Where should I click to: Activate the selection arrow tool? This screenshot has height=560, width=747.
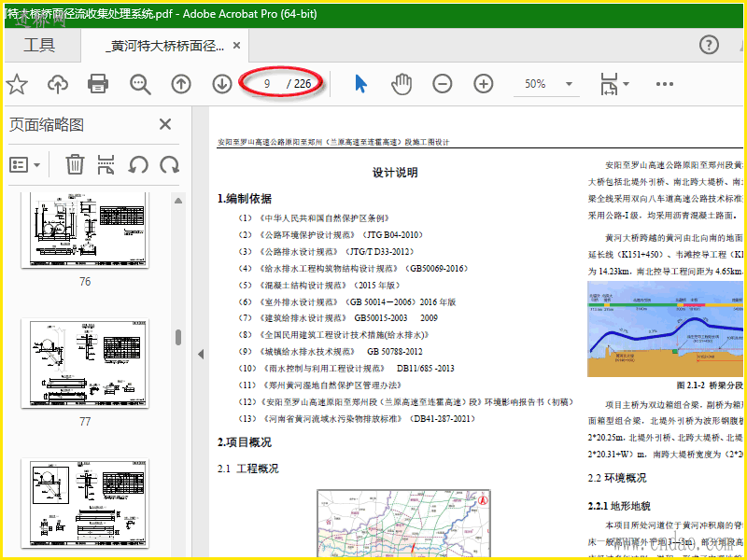[360, 84]
